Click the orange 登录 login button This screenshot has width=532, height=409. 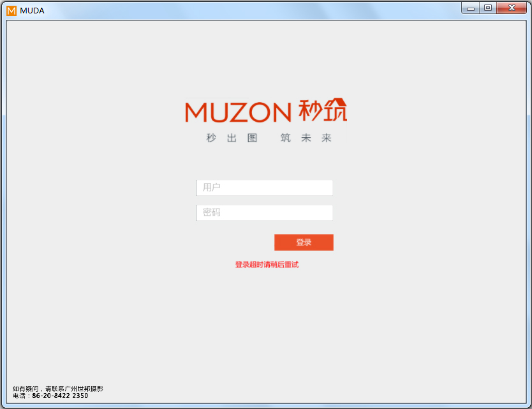304,242
